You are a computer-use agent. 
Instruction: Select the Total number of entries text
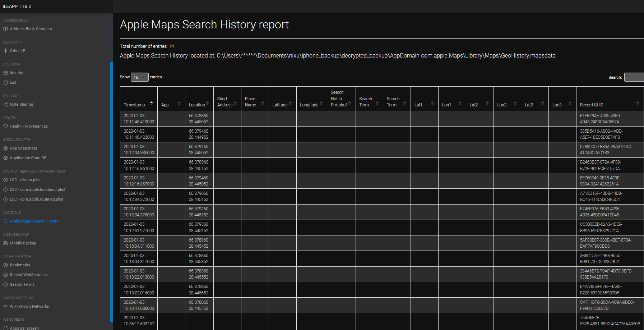point(147,46)
